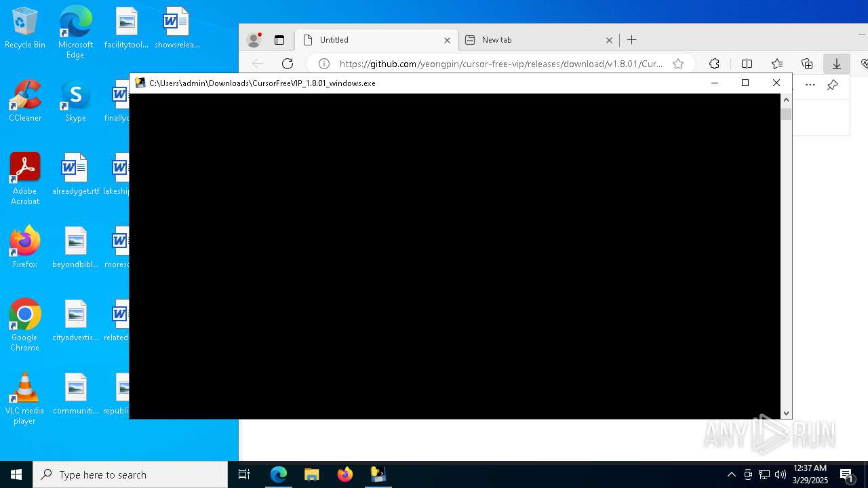Select the cityadvertis image file on the desktop
The width and height of the screenshot is (868, 488).
click(x=75, y=321)
